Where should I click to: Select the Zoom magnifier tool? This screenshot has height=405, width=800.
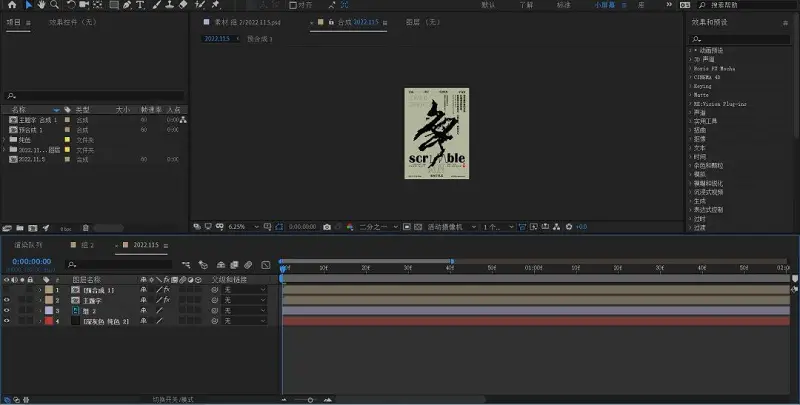pyautogui.click(x=54, y=5)
